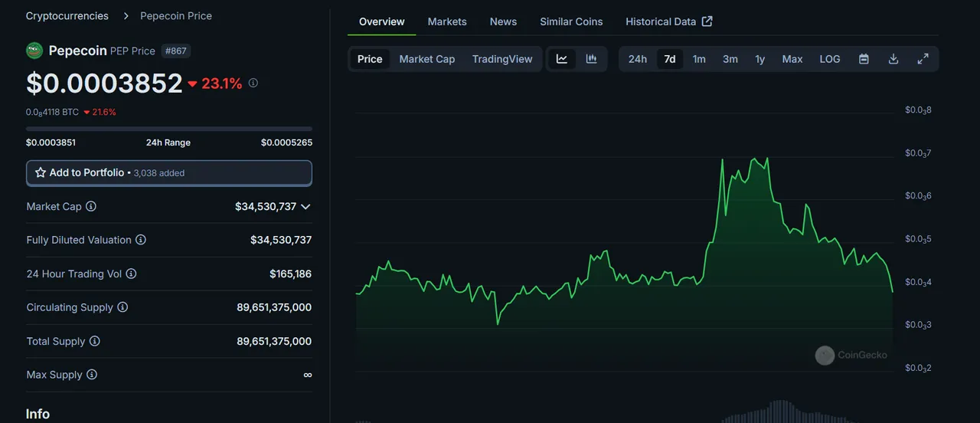This screenshot has width=980, height=423.
Task: Click the $165,186 trading volume value
Action: [290, 274]
